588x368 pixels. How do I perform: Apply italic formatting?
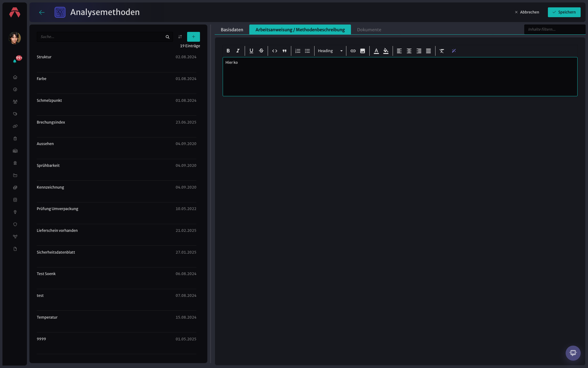[238, 51]
